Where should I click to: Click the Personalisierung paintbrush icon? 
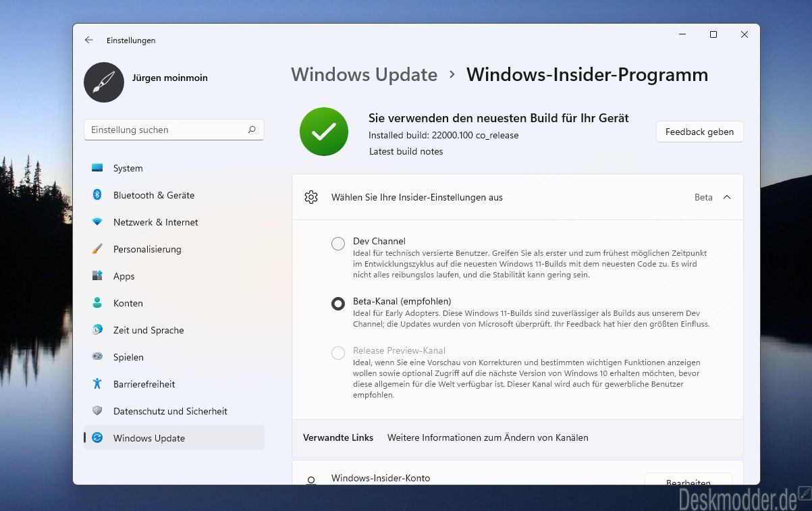coord(97,249)
